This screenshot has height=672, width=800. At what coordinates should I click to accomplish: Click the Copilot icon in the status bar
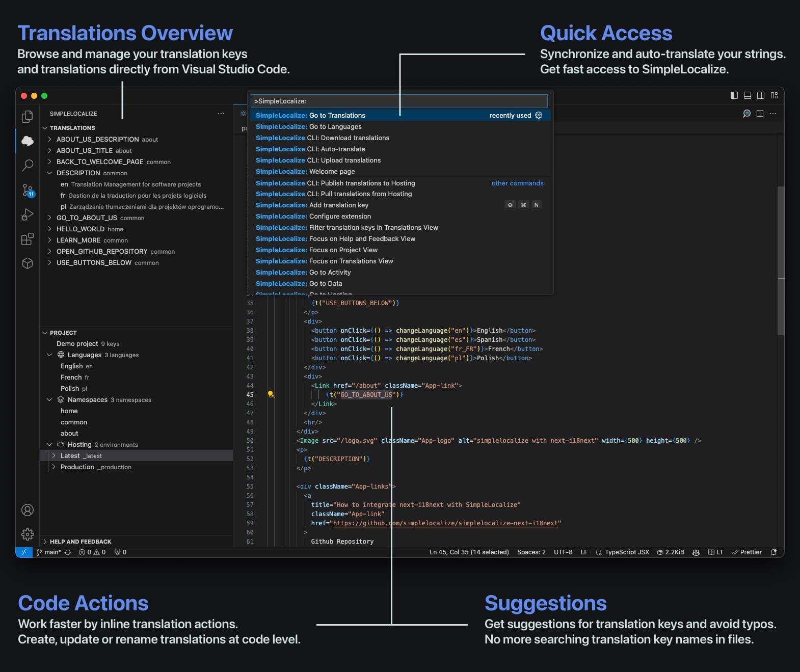pyautogui.click(x=696, y=552)
